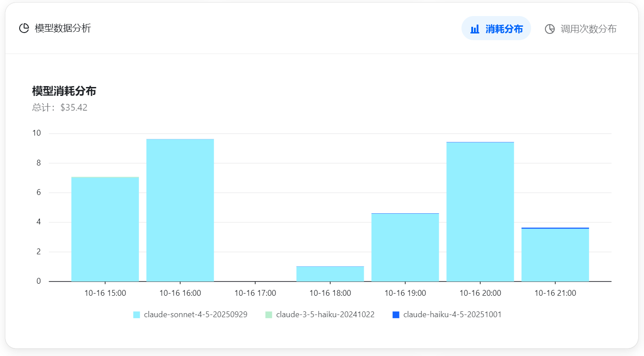Click the 10-16 17:00 axis label

pyautogui.click(x=255, y=293)
